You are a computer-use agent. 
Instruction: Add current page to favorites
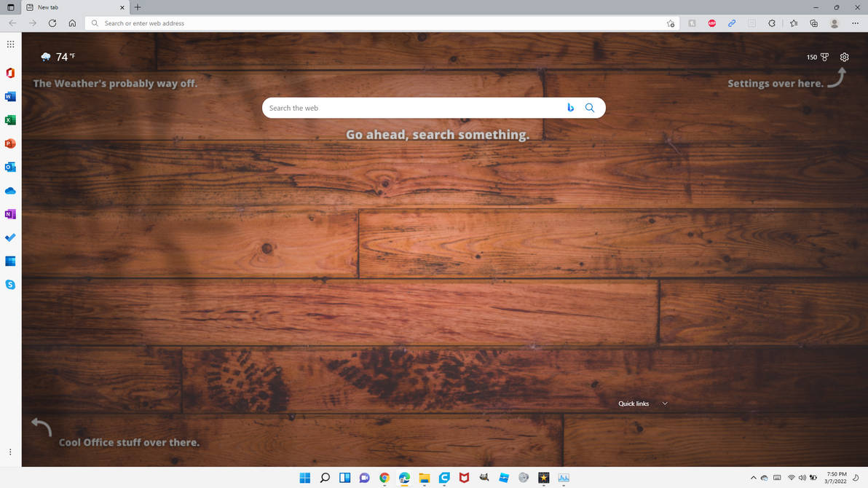coord(669,23)
